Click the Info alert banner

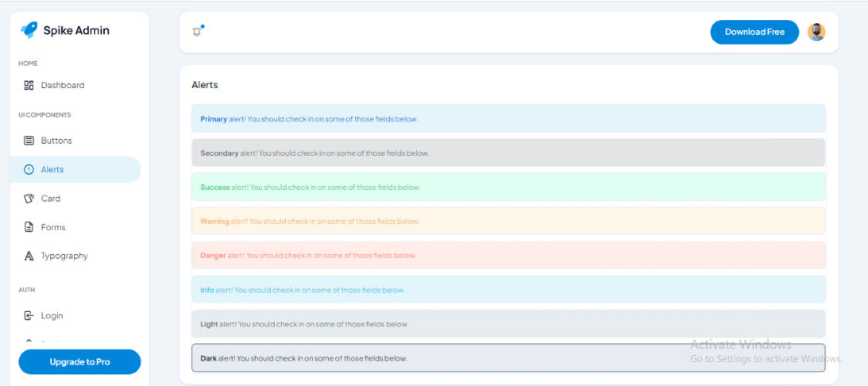[x=508, y=289]
